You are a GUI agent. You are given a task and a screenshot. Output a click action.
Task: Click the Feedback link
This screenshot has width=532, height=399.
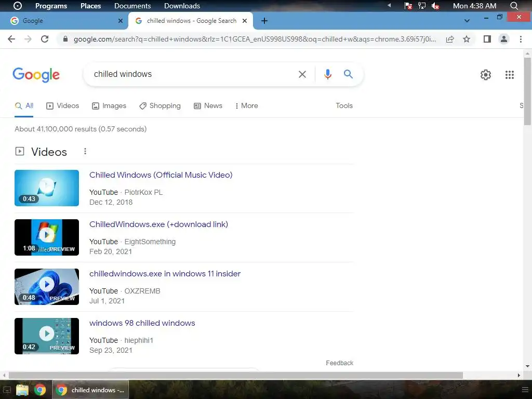point(340,363)
